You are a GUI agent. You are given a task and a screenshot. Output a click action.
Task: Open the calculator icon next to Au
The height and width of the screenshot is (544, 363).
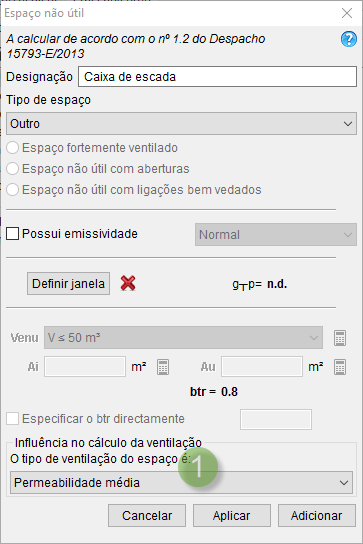pos(340,367)
